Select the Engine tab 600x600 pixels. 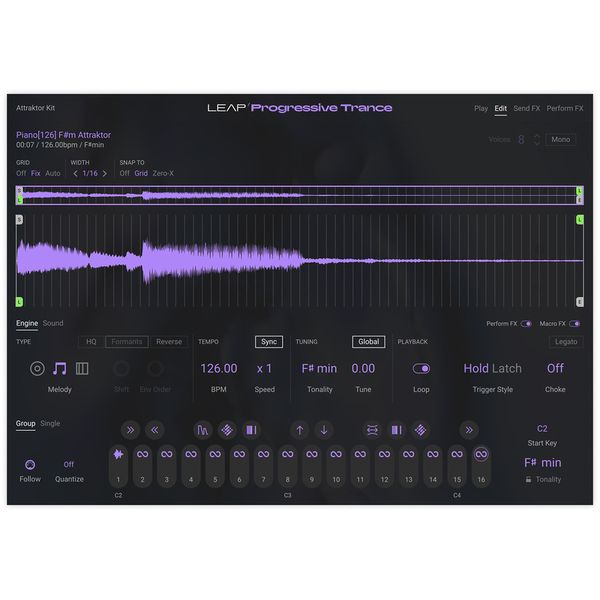coord(27,323)
